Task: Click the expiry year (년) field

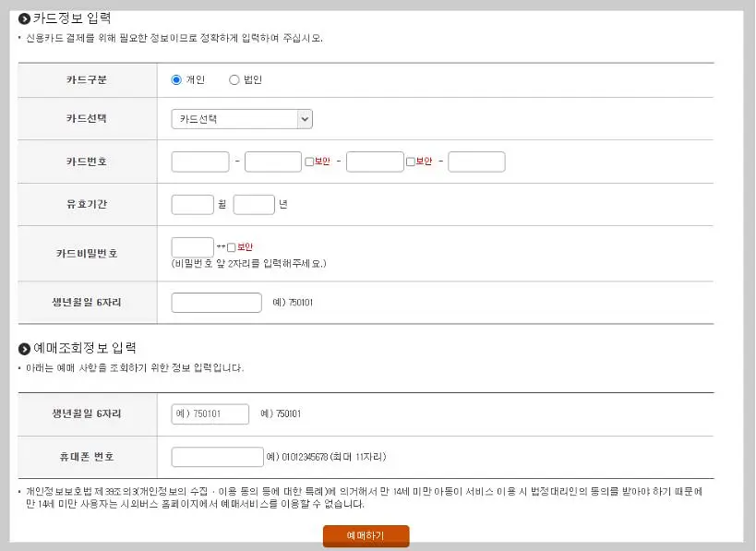Action: point(254,204)
